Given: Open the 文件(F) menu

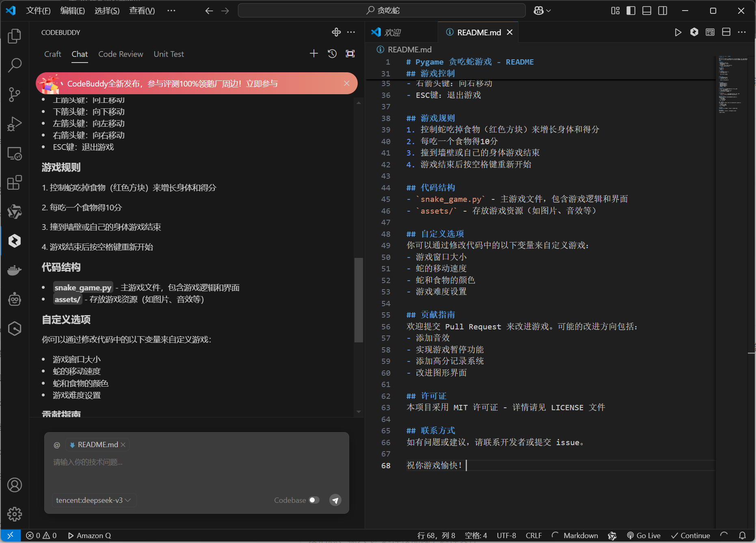Looking at the screenshot, I should 38,11.
